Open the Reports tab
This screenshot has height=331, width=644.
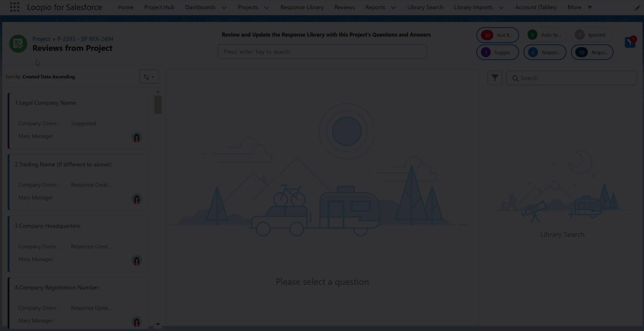click(375, 7)
